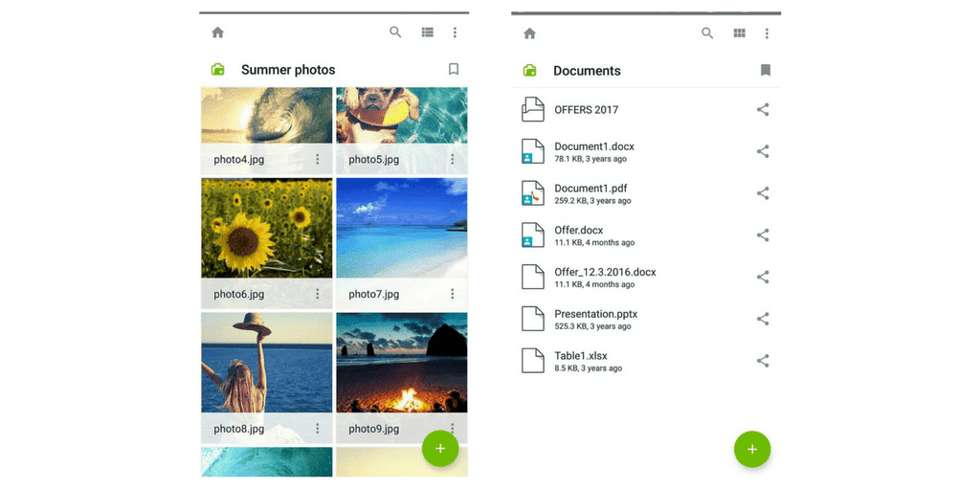The image size is (980, 490).
Task: Click the OFFERS 2017 folder icon
Action: tap(532, 109)
